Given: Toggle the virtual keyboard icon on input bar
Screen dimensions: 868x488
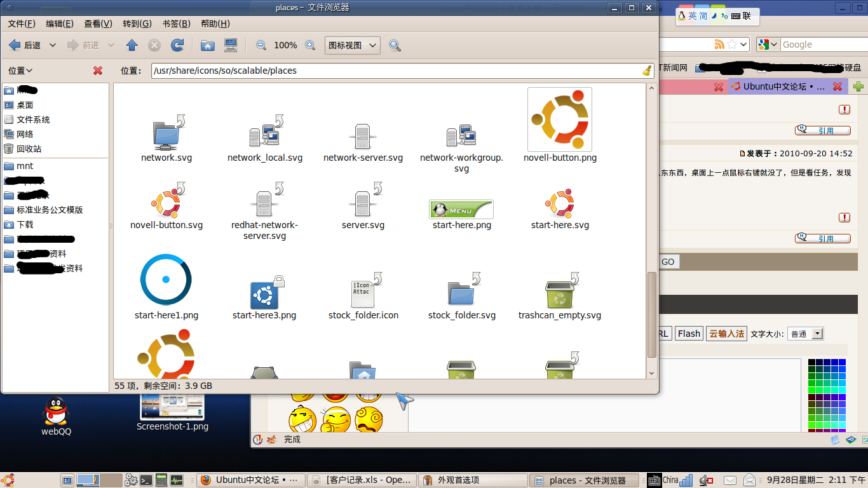Looking at the screenshot, I should [735, 16].
